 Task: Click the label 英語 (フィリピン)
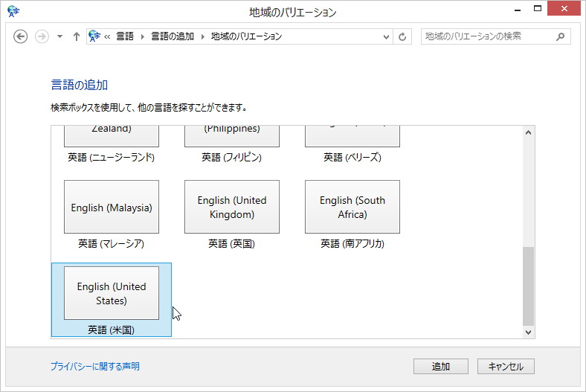(x=232, y=158)
